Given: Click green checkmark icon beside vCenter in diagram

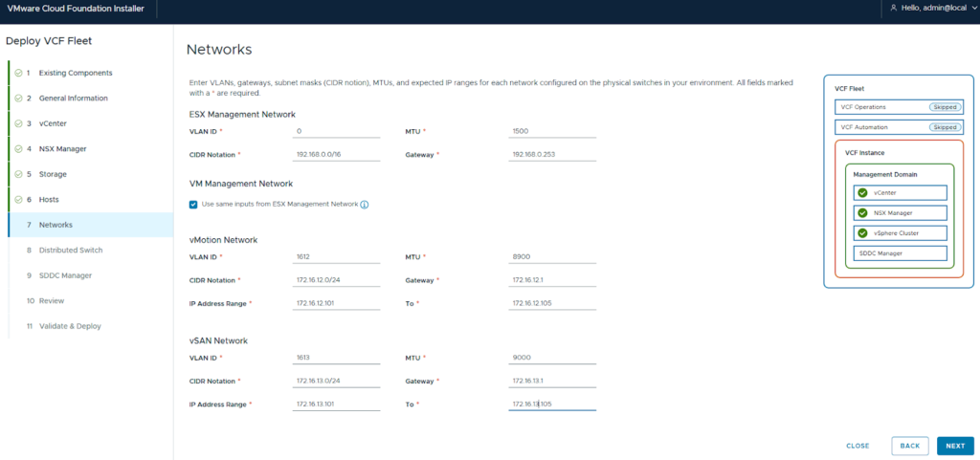Looking at the screenshot, I should tap(863, 193).
